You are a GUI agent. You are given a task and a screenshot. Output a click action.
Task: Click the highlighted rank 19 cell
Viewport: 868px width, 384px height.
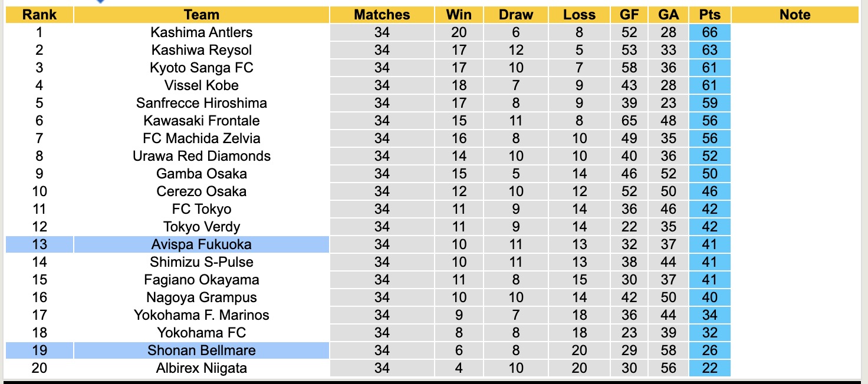click(x=39, y=350)
